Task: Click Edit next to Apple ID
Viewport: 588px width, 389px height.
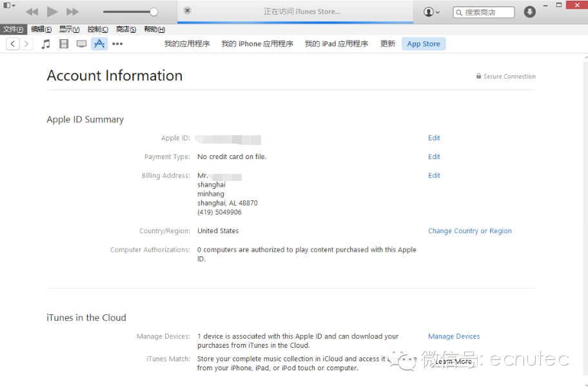Action: tap(435, 138)
